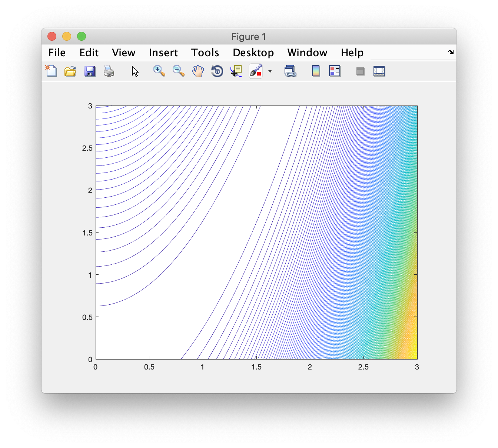The image size is (498, 448).
Task: Open the File menu
Action: pyautogui.click(x=57, y=53)
